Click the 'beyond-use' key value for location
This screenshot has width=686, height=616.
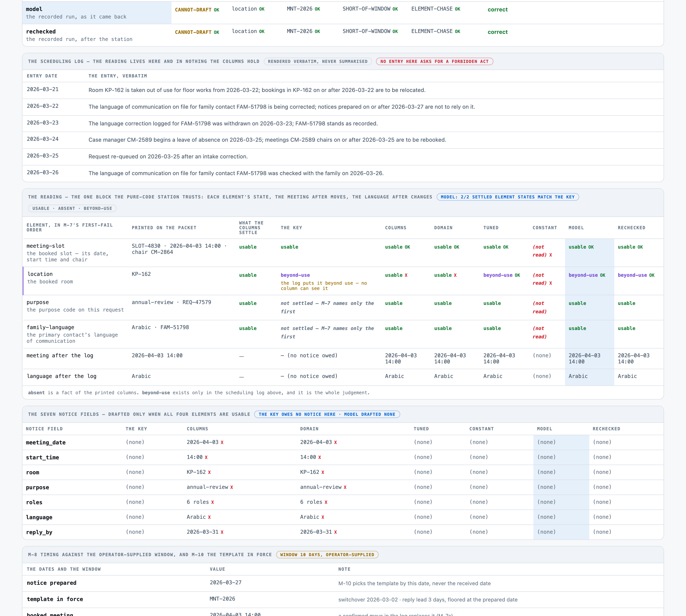295,275
